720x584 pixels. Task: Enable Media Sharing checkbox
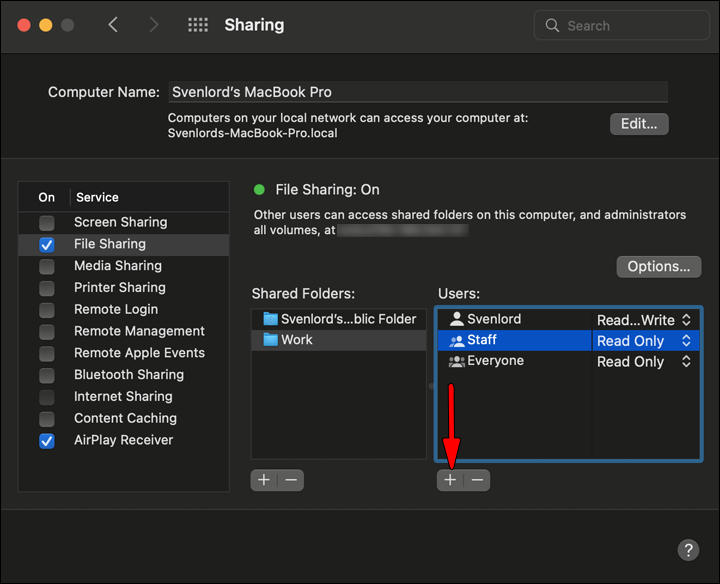pyautogui.click(x=47, y=266)
